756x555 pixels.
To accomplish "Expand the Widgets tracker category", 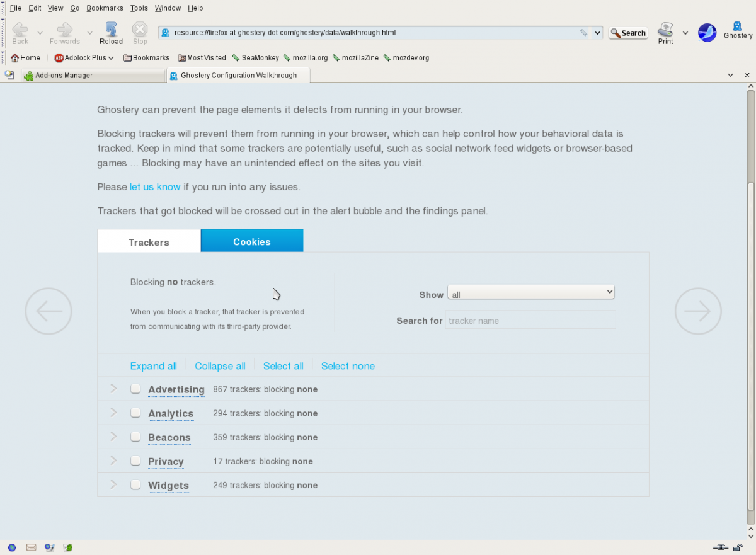I will point(113,484).
